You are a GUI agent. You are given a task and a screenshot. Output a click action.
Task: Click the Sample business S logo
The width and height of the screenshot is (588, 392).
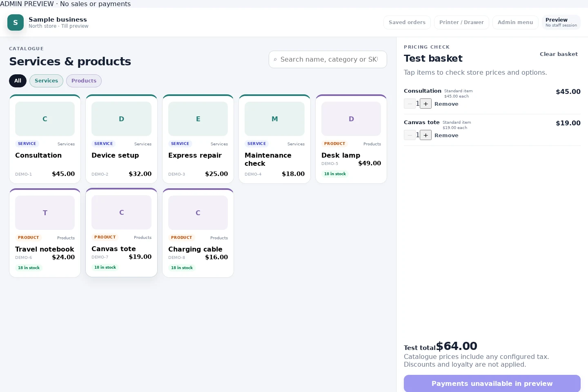coord(16,22)
